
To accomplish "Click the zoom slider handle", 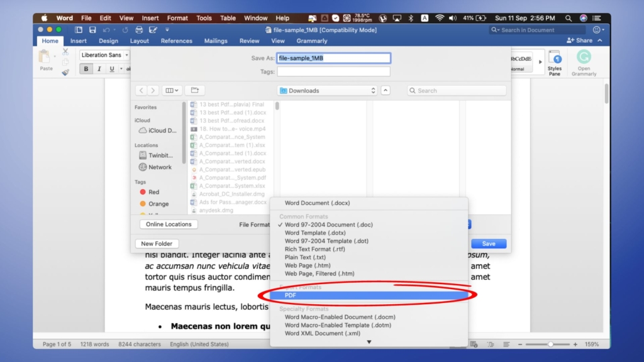I will tap(550, 344).
